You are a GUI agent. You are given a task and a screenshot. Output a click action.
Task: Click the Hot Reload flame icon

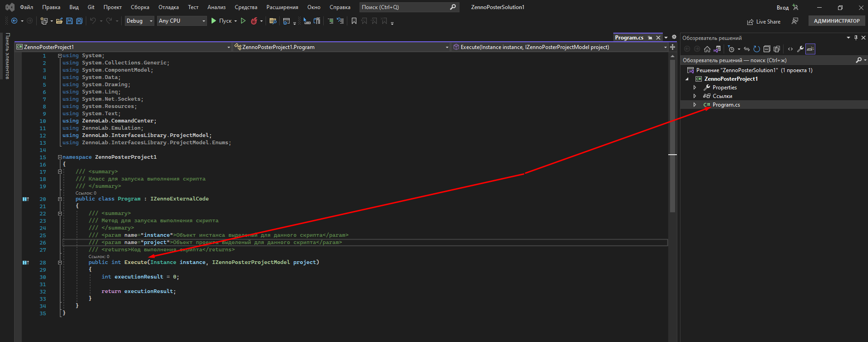pos(254,21)
